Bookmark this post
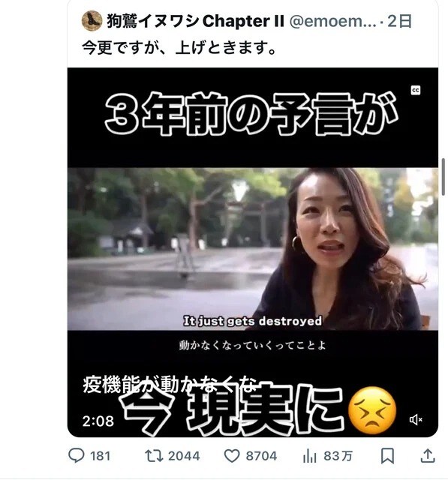The image size is (448, 480). click(387, 456)
